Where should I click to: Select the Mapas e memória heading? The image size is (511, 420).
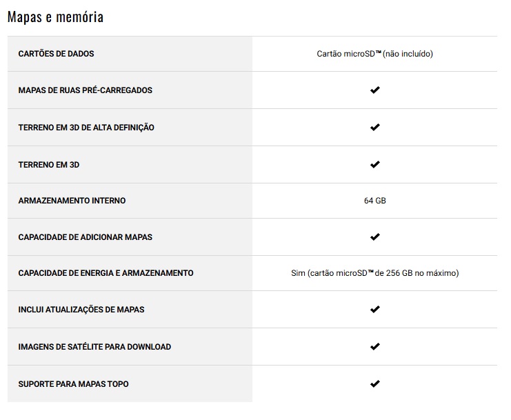point(55,17)
